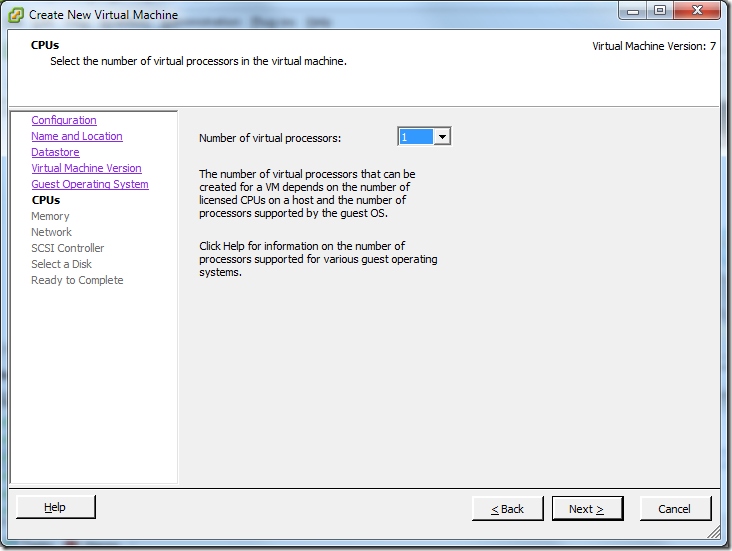The image size is (732, 551).
Task: Maximize the Create New Virtual Machine window
Action: (x=660, y=11)
